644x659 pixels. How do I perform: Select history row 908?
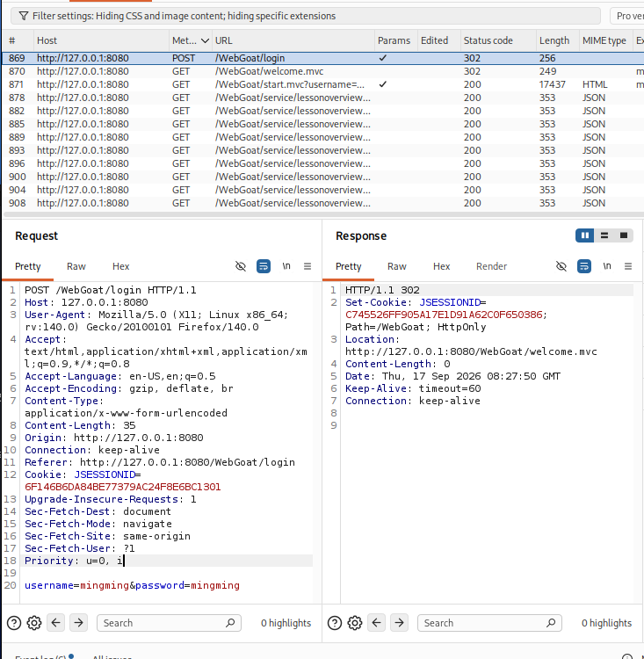322,203
